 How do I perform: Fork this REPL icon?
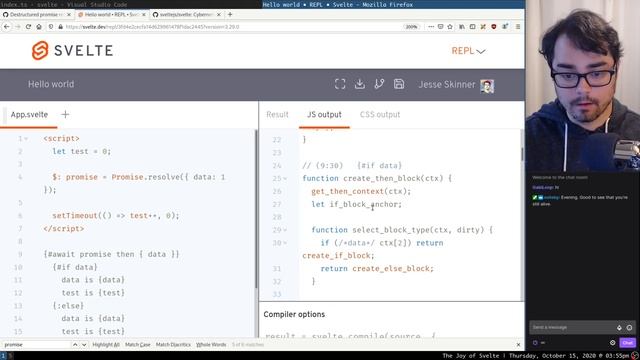379,84
